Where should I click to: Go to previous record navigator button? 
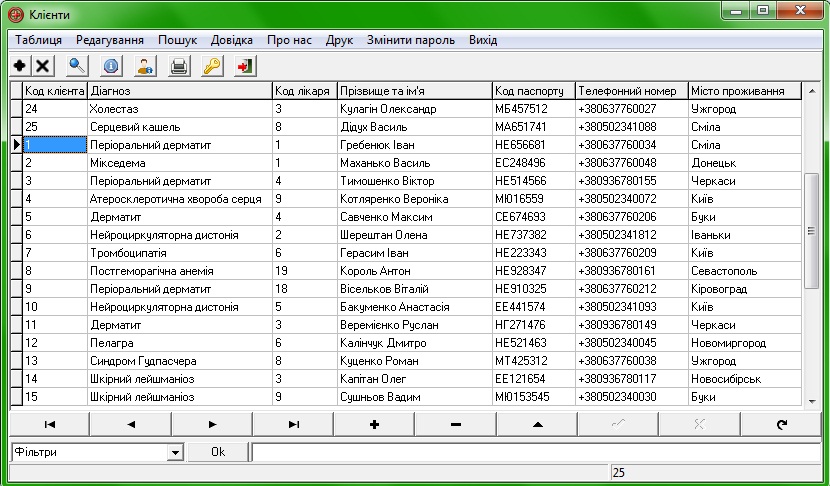pos(131,424)
